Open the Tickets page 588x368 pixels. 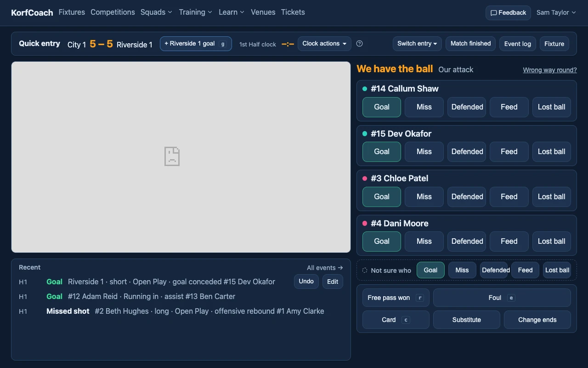(293, 12)
